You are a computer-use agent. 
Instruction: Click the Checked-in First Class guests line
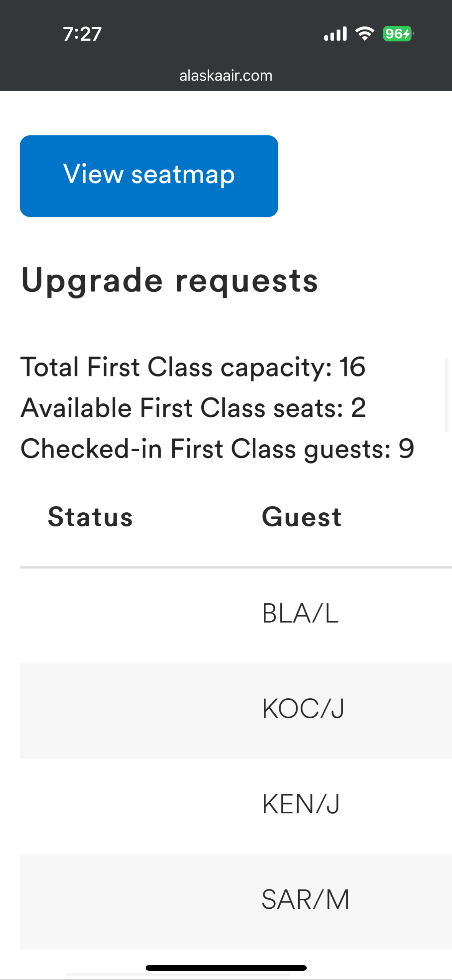point(217,449)
